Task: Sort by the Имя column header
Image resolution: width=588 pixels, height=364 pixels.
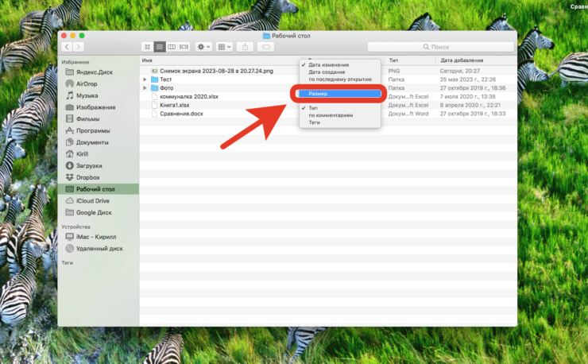Action: point(148,60)
